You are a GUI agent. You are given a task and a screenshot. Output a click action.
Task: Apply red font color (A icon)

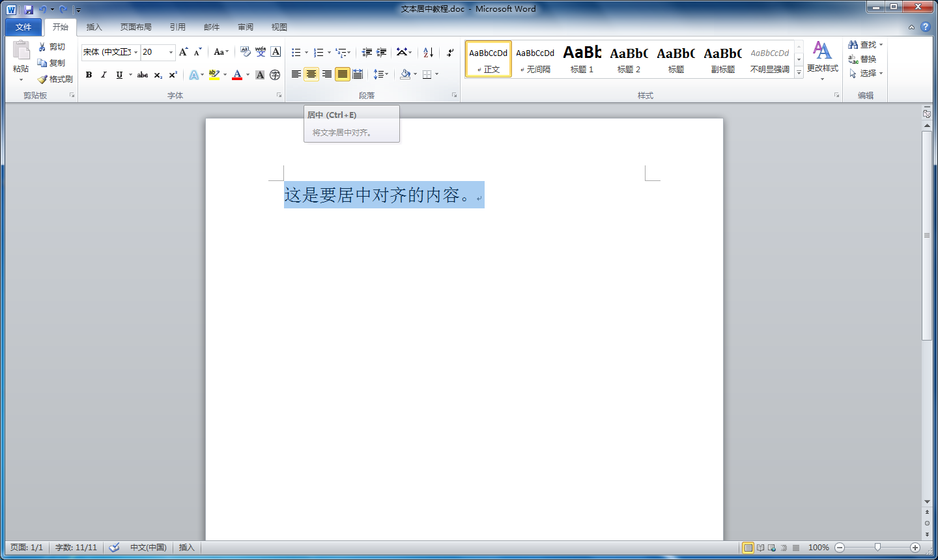[237, 75]
